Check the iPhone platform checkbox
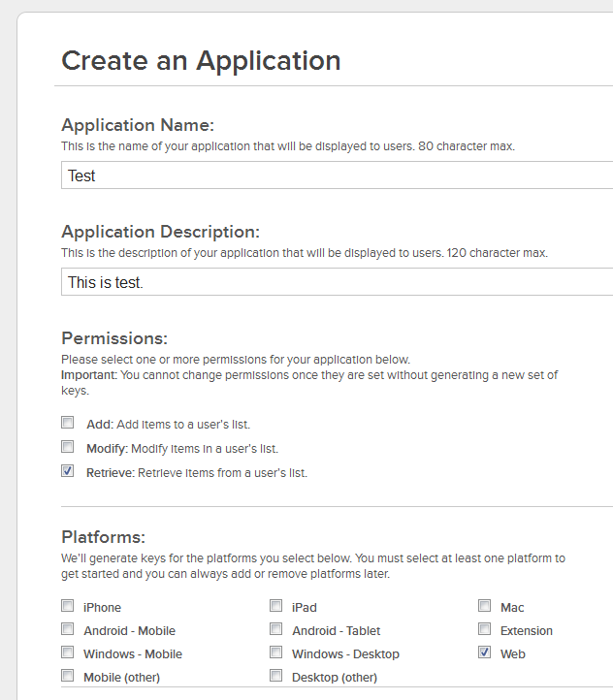This screenshot has width=613, height=700. 68,606
